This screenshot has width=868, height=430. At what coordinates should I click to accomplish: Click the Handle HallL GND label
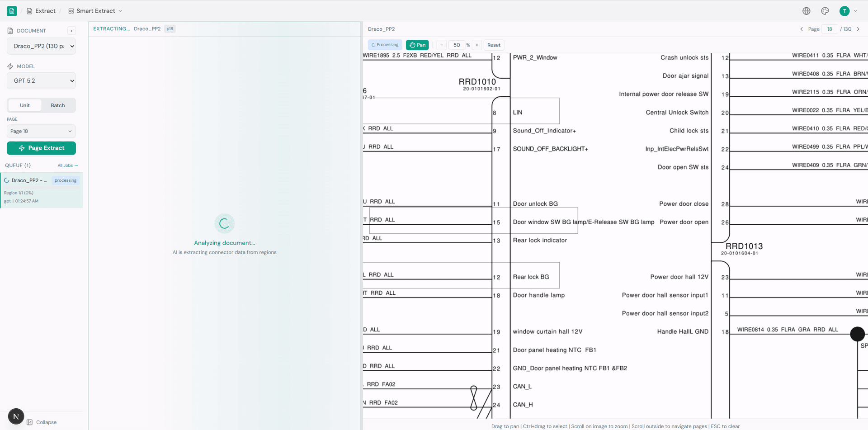point(683,331)
